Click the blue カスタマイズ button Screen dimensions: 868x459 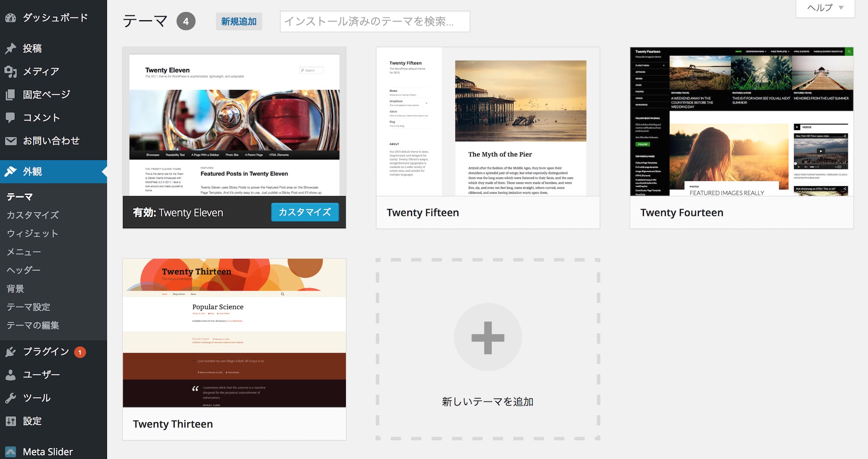tap(305, 212)
